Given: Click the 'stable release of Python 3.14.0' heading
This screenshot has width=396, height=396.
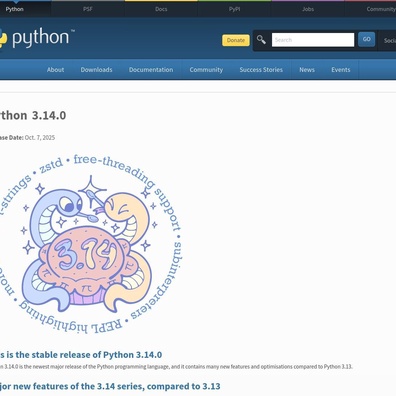Looking at the screenshot, I should click(81, 355).
